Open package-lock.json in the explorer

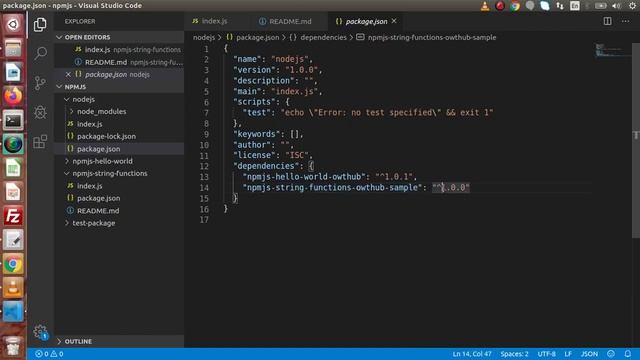(120, 136)
